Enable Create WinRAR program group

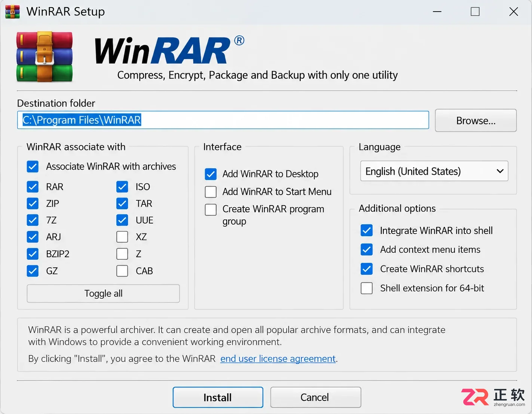211,210
